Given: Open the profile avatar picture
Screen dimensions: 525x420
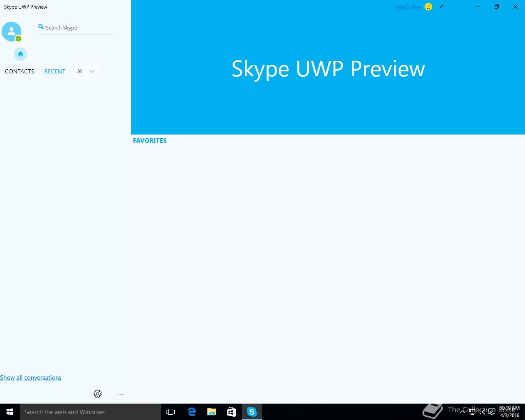Looking at the screenshot, I should (11, 32).
